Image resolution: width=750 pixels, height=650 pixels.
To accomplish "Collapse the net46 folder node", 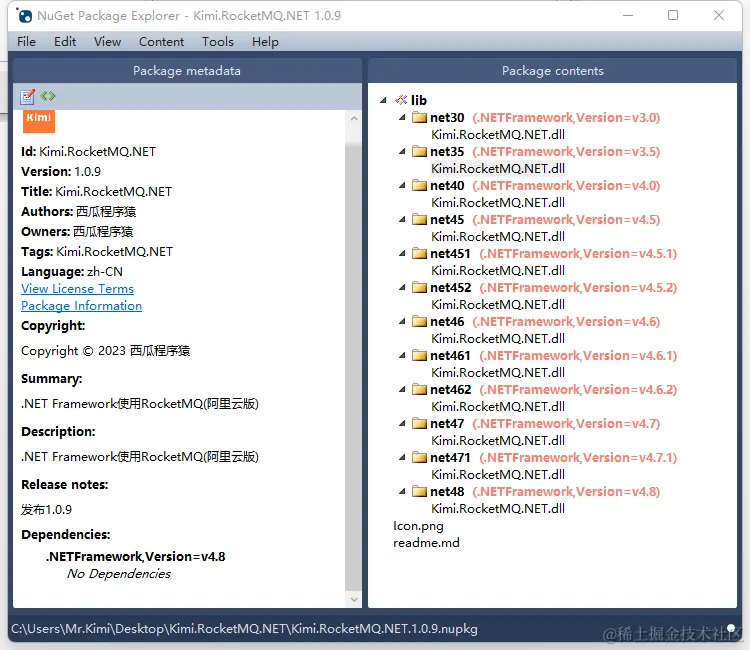I will coord(402,321).
